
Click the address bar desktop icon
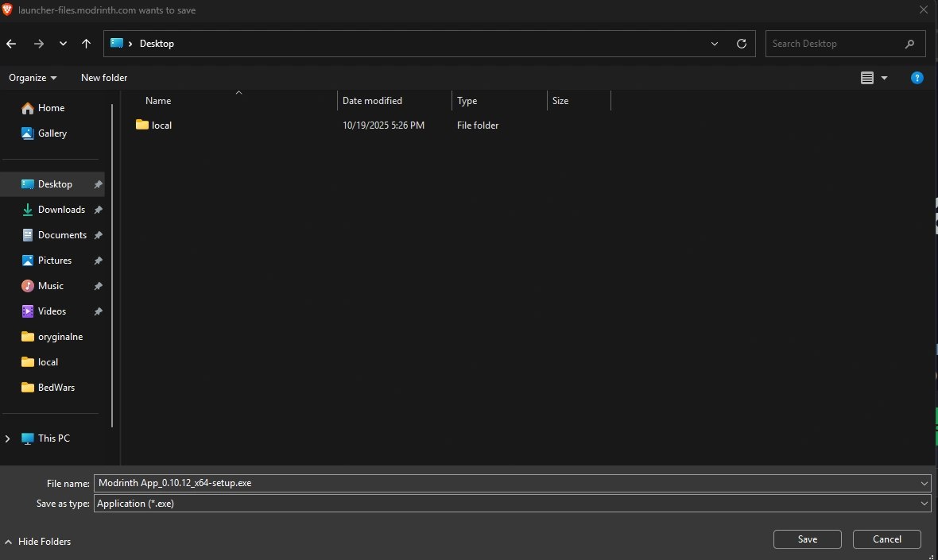tap(117, 43)
